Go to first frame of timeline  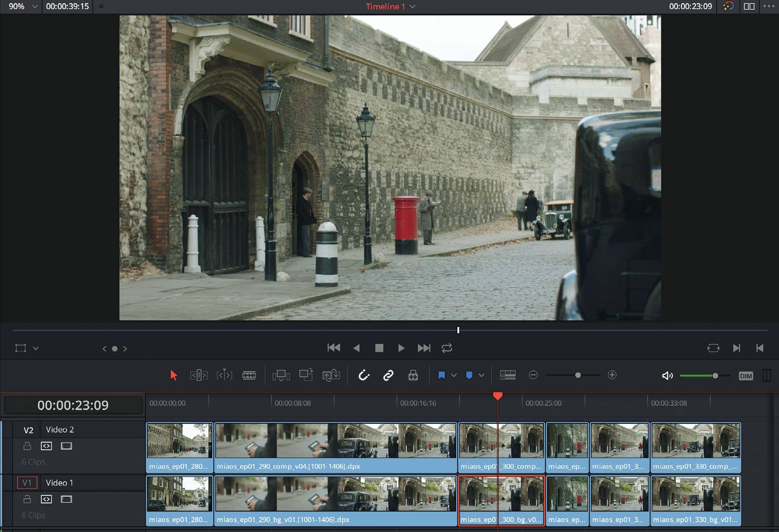tap(333, 348)
